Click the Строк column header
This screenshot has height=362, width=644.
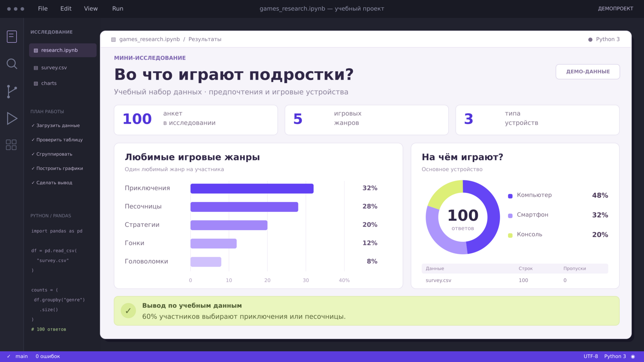point(526,269)
